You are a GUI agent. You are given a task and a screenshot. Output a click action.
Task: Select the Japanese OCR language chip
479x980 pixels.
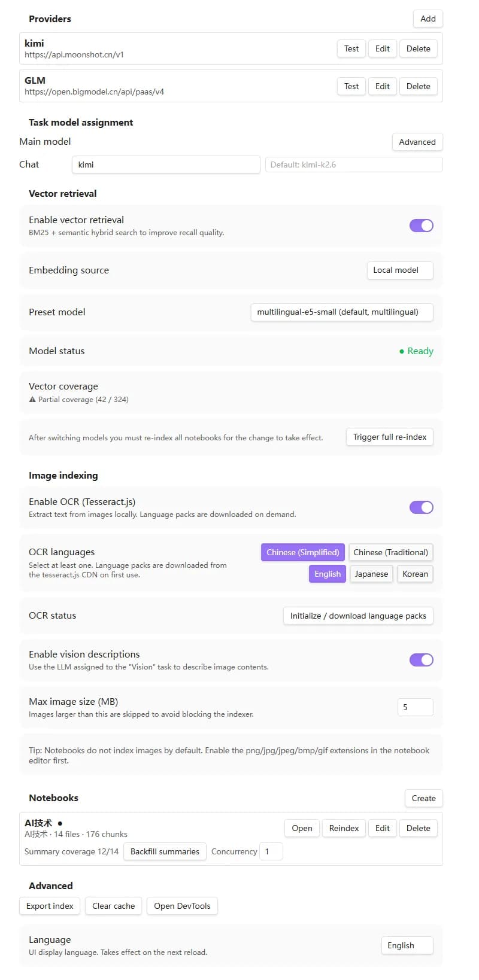coord(371,574)
